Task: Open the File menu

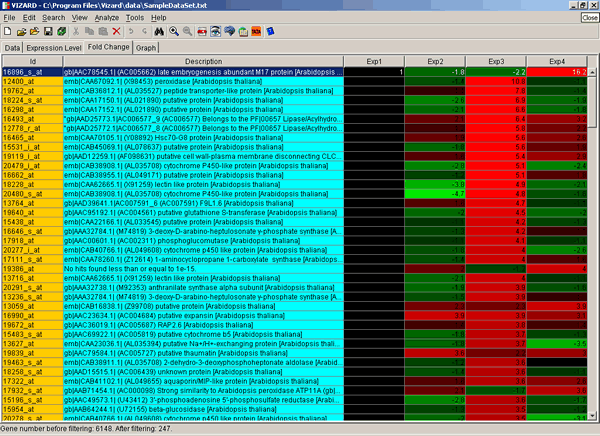Action: click(9, 18)
